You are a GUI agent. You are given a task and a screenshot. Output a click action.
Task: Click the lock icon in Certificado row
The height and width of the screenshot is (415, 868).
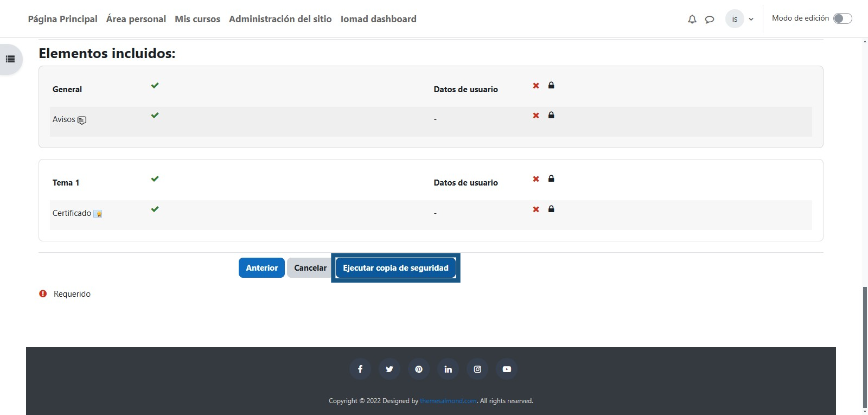[x=551, y=209]
